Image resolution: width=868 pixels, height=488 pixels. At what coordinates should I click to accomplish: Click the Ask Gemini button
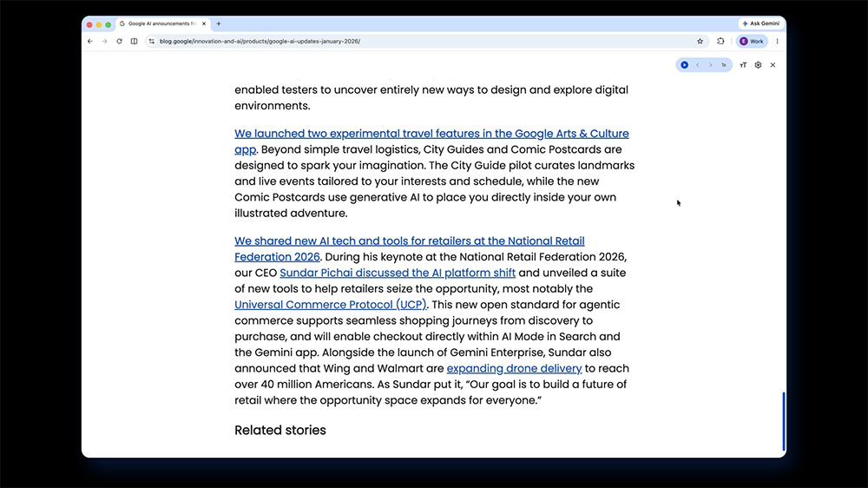coord(760,23)
